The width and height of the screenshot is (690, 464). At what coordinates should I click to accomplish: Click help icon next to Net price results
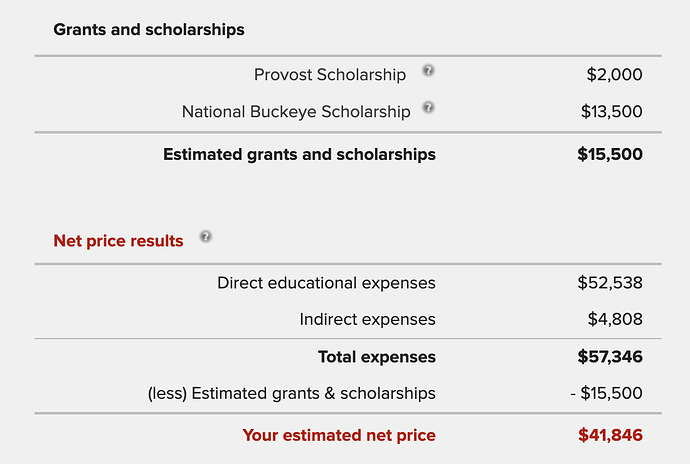205,237
